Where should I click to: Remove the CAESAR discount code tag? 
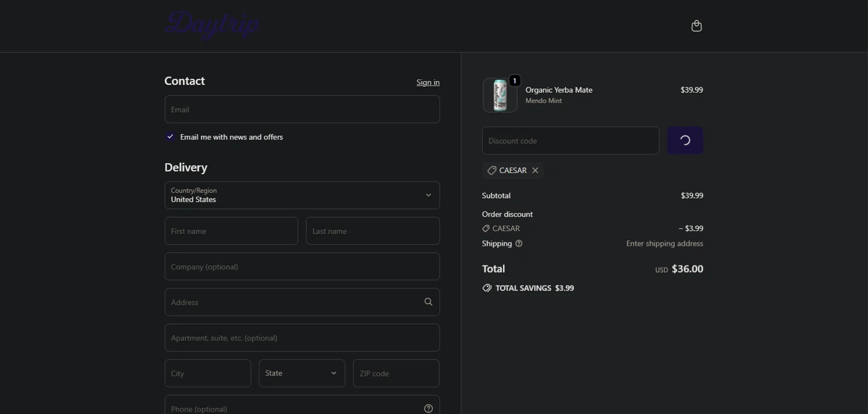point(535,170)
